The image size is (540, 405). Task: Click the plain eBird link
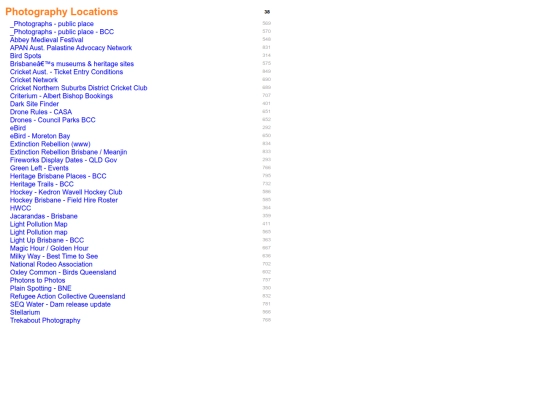(x=18, y=128)
